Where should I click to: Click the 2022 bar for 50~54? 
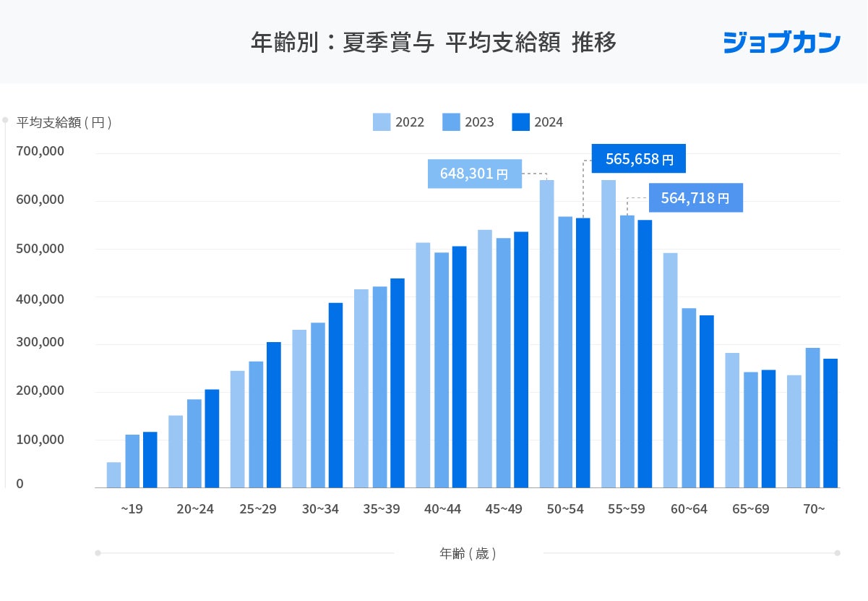coord(547,333)
